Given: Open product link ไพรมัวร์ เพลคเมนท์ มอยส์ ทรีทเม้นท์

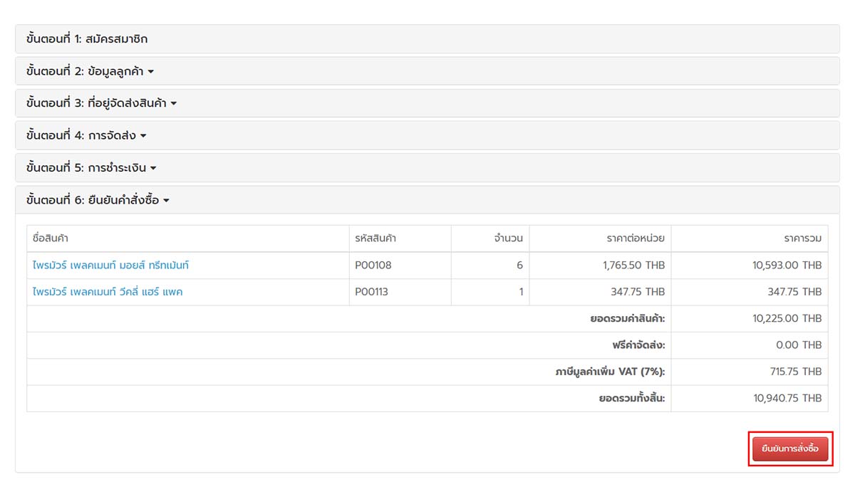Looking at the screenshot, I should coord(110,266).
